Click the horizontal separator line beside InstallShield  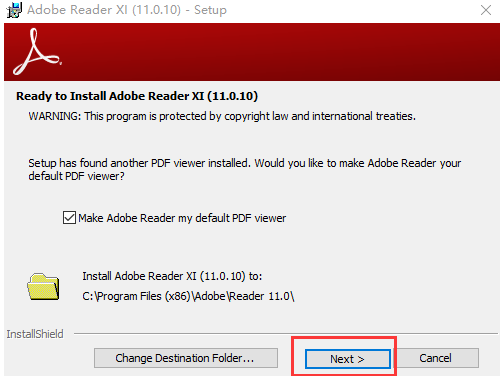[286, 333]
